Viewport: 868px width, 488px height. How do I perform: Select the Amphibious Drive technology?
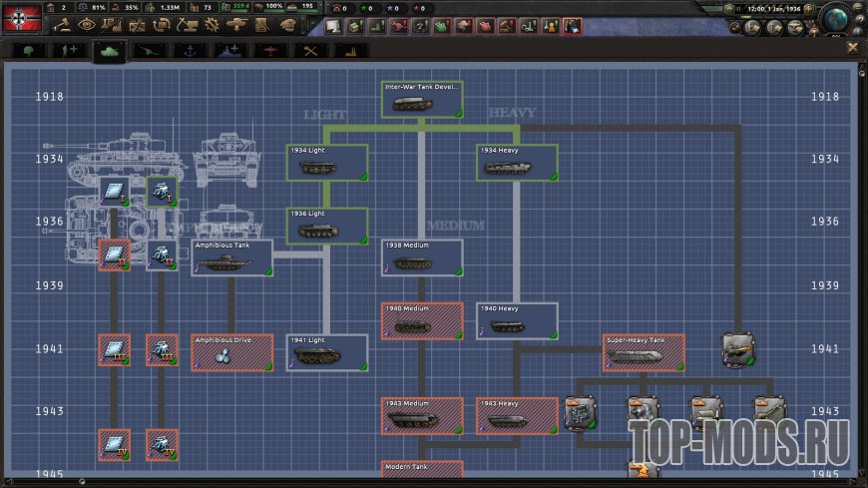click(231, 353)
